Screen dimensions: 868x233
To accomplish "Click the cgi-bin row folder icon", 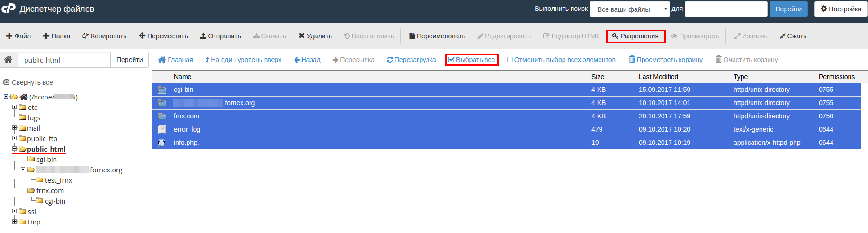I will click(x=162, y=90).
